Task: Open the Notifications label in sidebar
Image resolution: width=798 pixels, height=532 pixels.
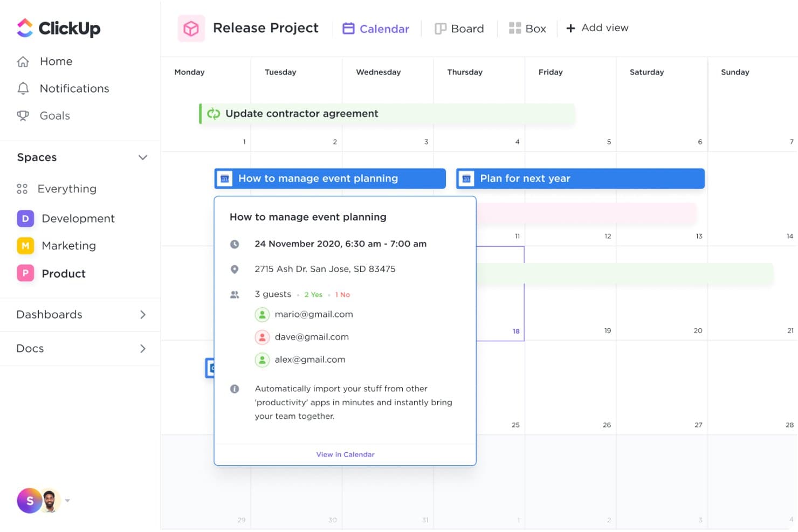Action: pyautogui.click(x=74, y=88)
